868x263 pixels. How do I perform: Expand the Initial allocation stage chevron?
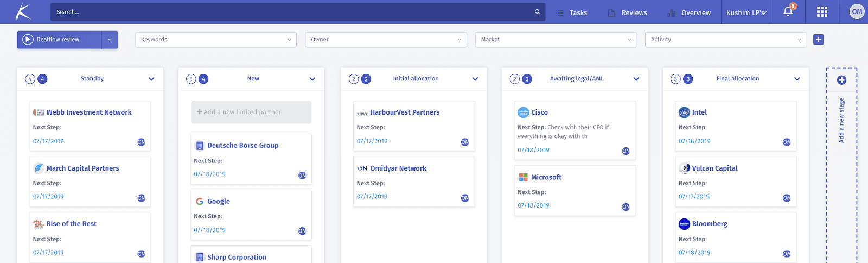tap(475, 79)
